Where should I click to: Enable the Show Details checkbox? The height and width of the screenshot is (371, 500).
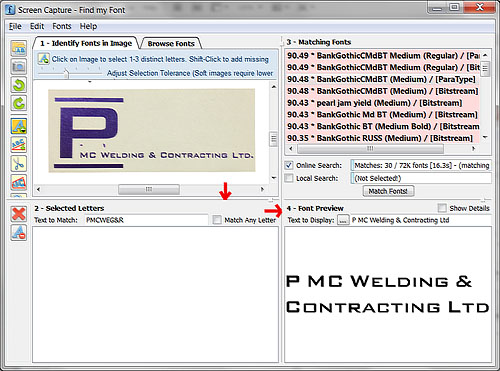[x=442, y=208]
